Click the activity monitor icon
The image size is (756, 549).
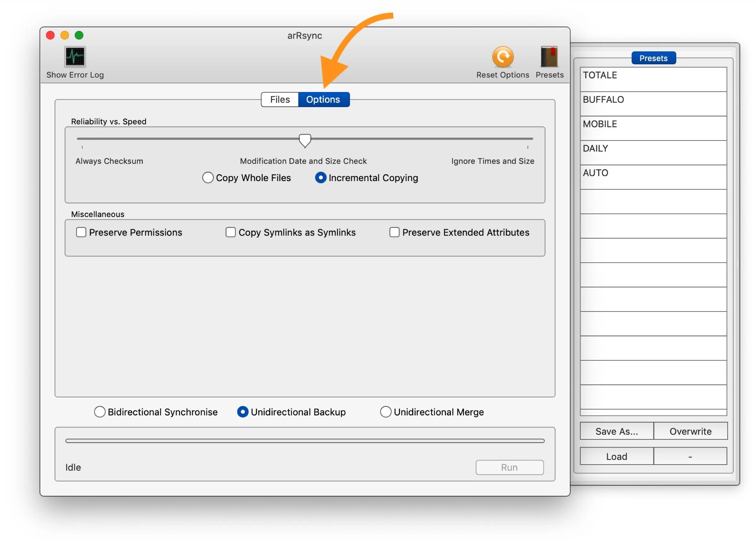coord(75,56)
